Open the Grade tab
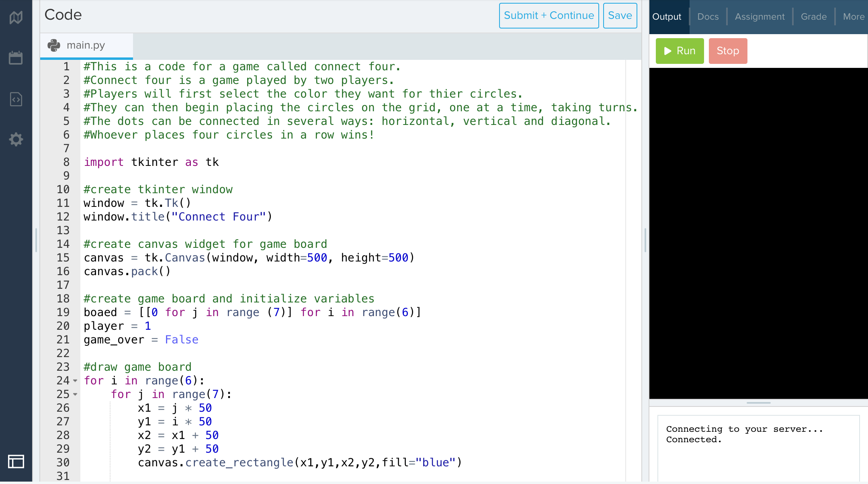The height and width of the screenshot is (484, 868). click(x=813, y=17)
